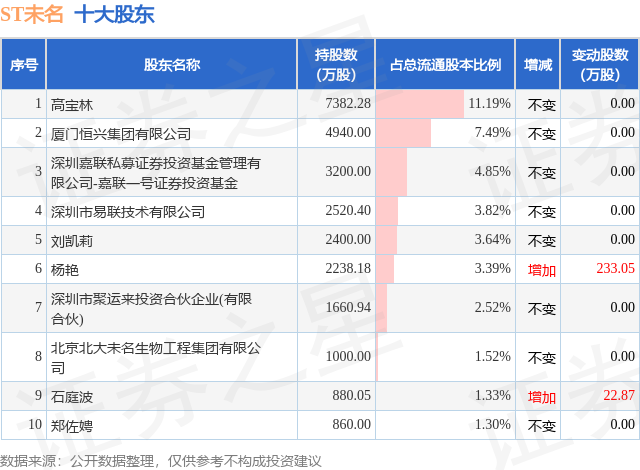640x470 pixels.
Task: Click the holding value 1000.00
Action: point(348,356)
